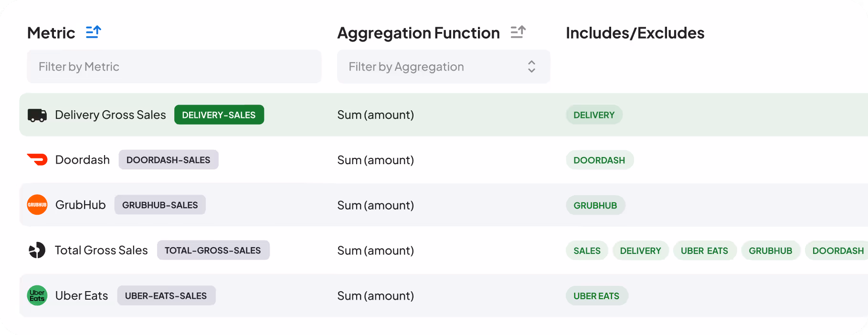Click the Total Gross Sales icon
Viewport: 868px width, 335px height.
[x=37, y=250]
